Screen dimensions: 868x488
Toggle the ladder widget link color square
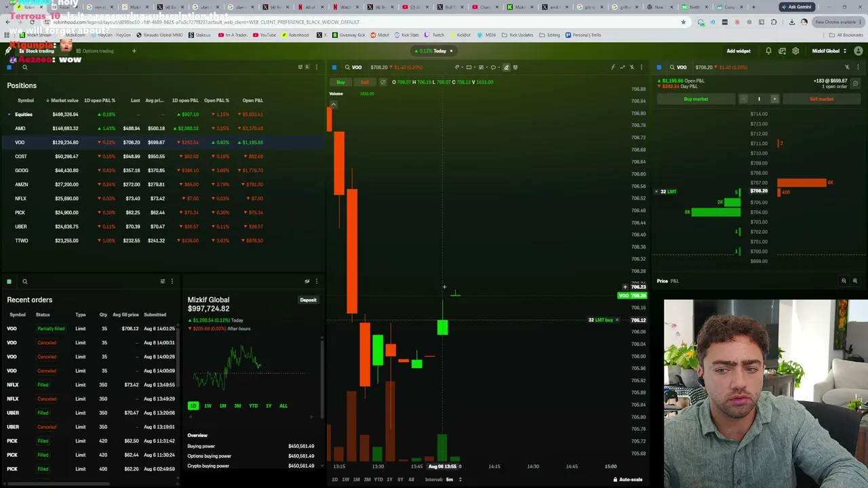click(x=658, y=67)
